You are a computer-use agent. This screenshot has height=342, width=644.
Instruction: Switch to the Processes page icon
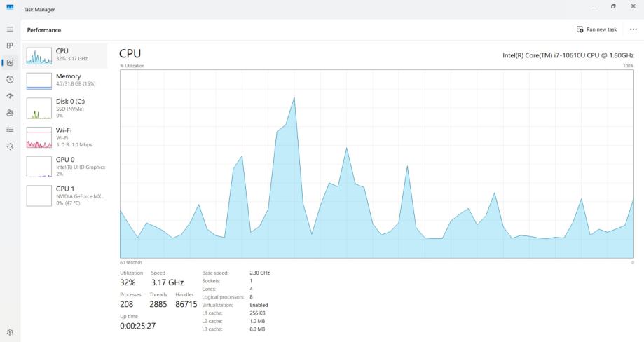coord(10,46)
